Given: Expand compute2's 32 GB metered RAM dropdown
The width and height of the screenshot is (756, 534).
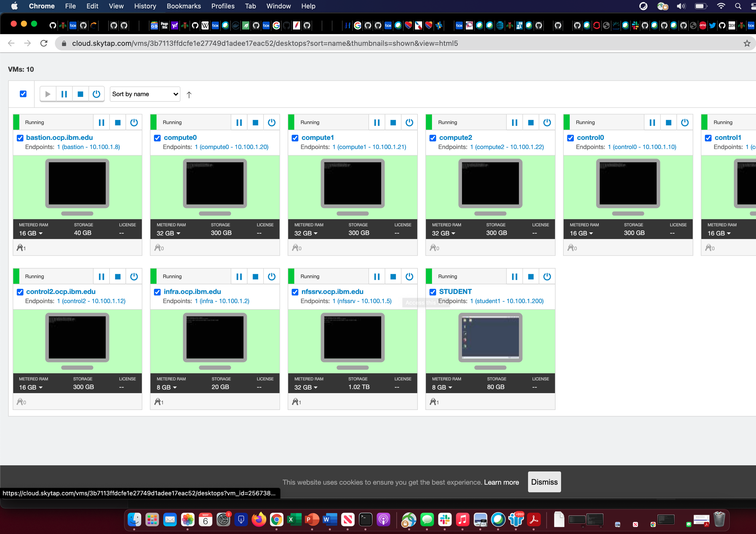Looking at the screenshot, I should [x=444, y=233].
